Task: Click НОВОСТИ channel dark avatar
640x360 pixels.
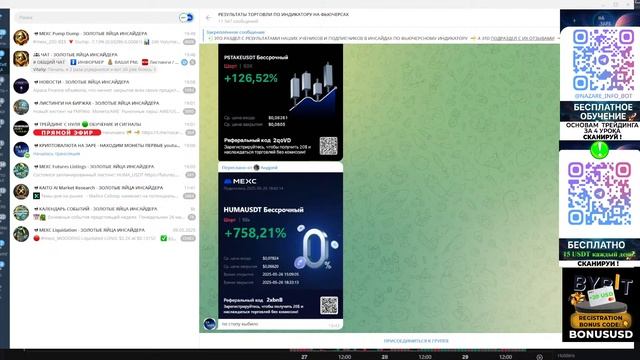Action: (21, 86)
